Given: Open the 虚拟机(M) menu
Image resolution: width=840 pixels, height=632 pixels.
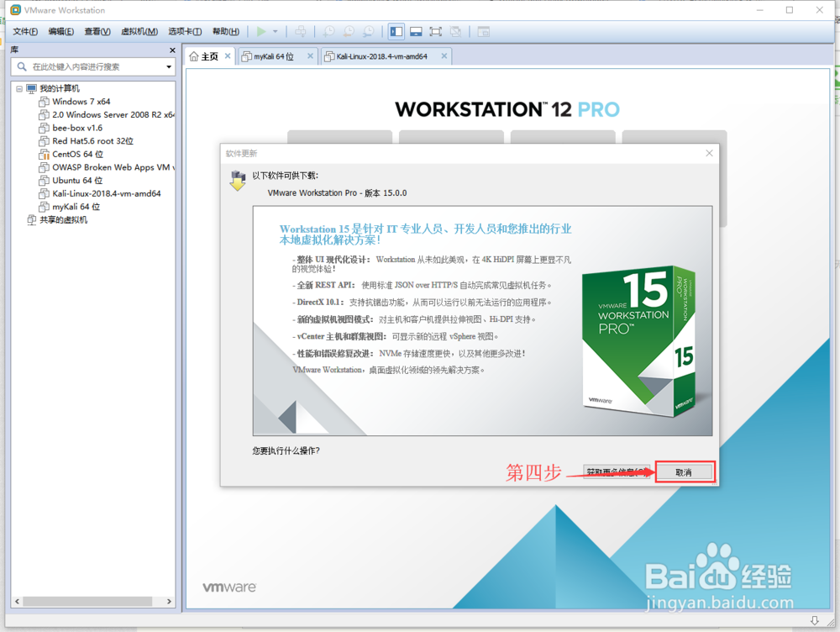Looking at the screenshot, I should click(139, 32).
